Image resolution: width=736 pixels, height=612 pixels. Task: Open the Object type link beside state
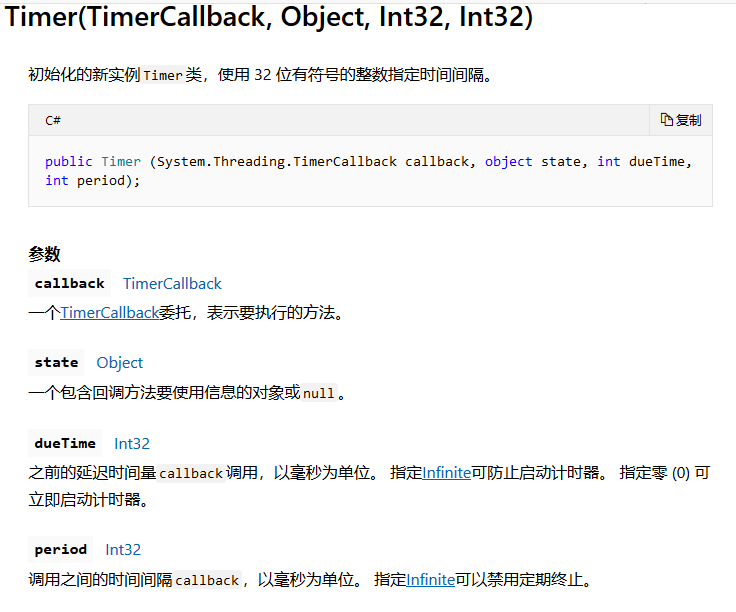click(x=119, y=362)
